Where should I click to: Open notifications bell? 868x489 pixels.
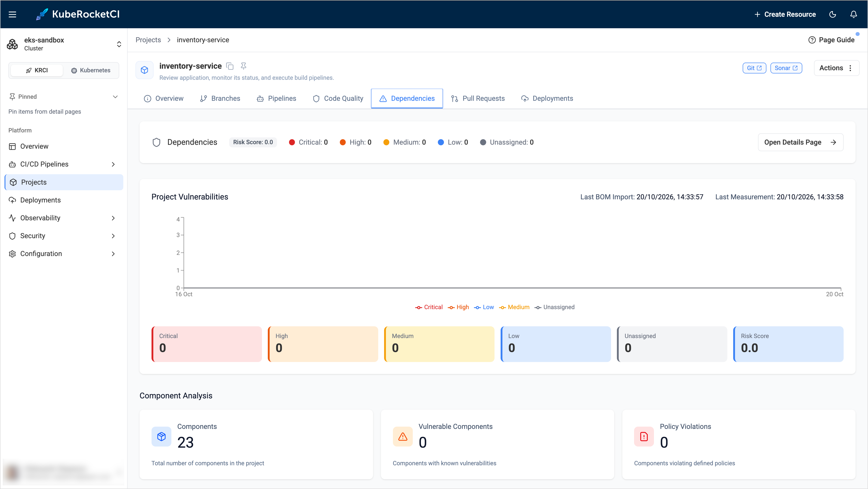(x=854, y=14)
